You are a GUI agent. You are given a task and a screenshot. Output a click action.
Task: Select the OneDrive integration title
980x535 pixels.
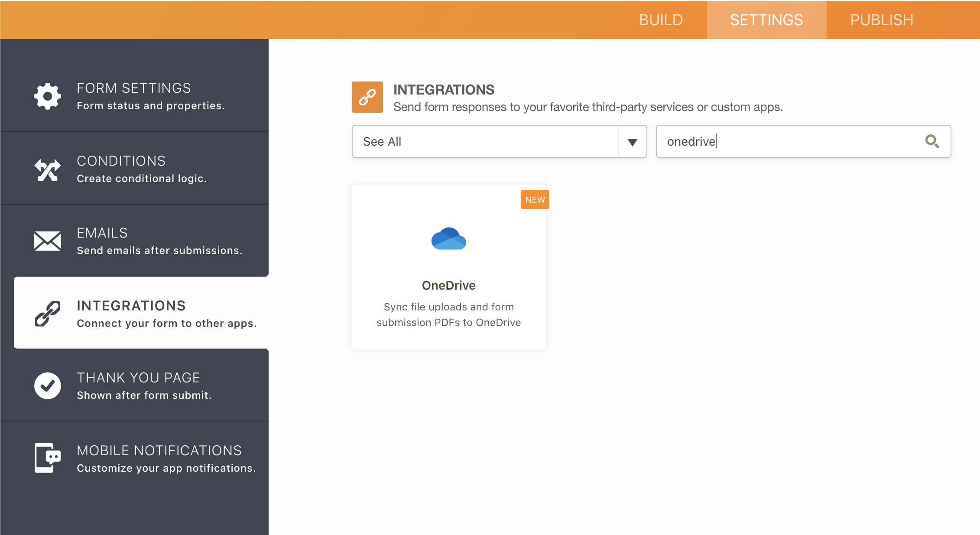coord(449,285)
